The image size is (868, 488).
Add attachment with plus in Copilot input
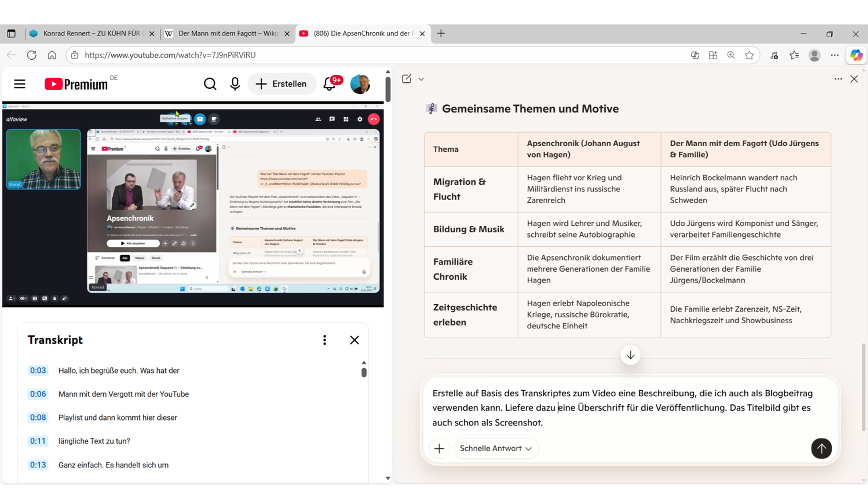(x=439, y=448)
